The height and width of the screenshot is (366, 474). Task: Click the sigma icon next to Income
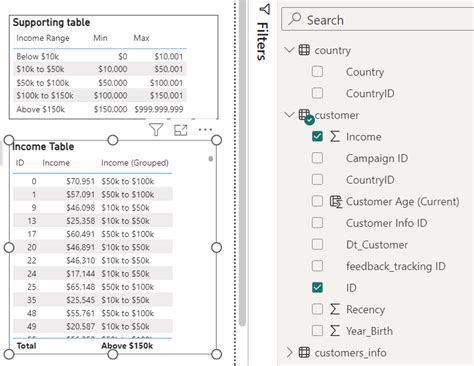point(335,136)
